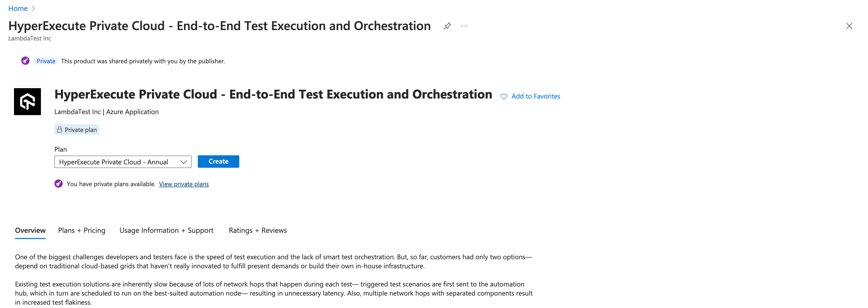The width and height of the screenshot is (868, 308).
Task: Click the HyperExecute product logo
Action: 27,102
